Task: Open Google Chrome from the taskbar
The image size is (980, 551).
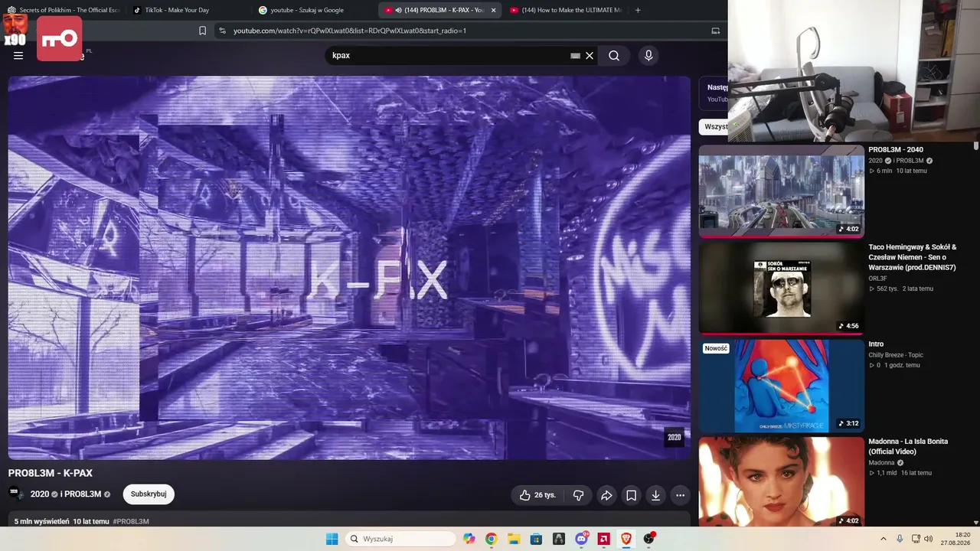Action: tap(491, 539)
